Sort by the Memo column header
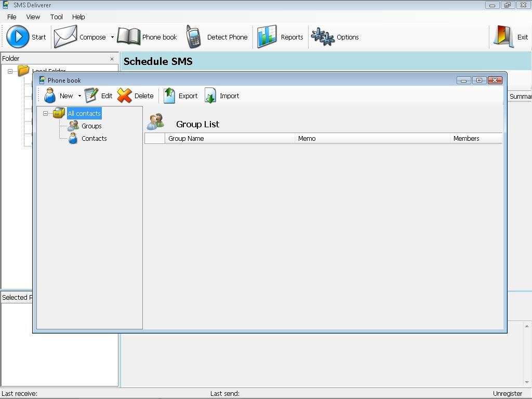The height and width of the screenshot is (399, 532). coord(372,138)
